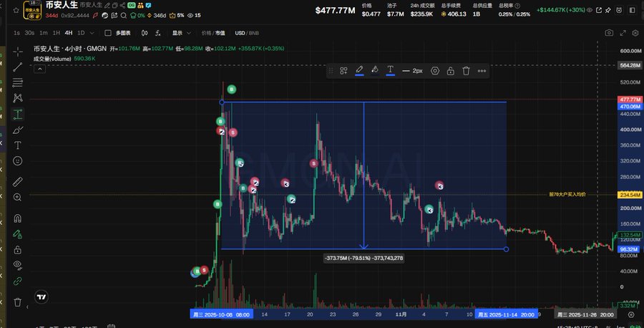Screen dimensions: 644x328
Task: Collapse the indicator legend chevron
Action: [x=40, y=69]
